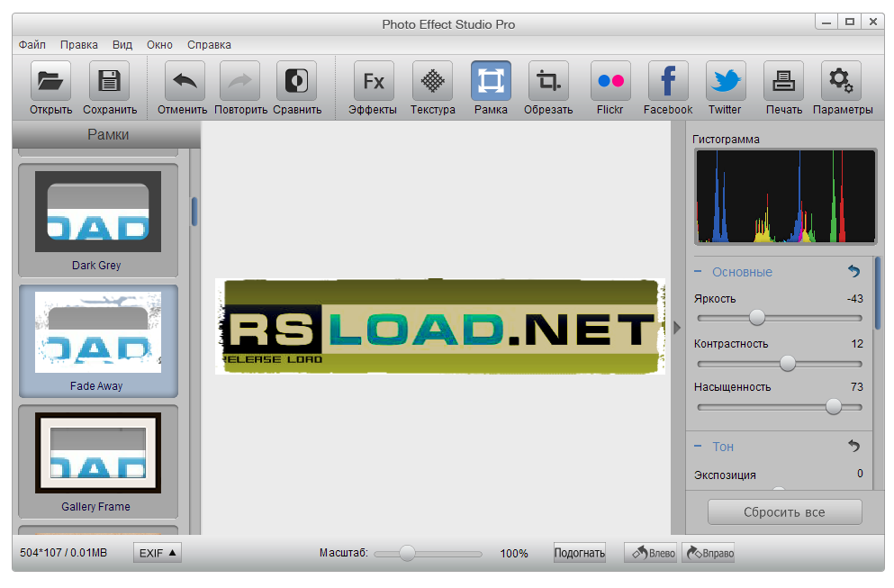
Task: Click the 504*107 / 0.01MB status text
Action: point(63,553)
